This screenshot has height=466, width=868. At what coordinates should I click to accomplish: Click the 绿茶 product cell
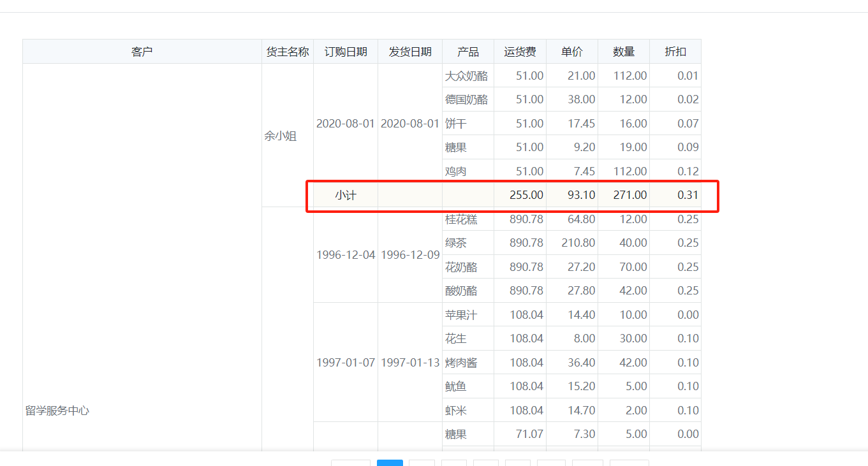point(456,243)
